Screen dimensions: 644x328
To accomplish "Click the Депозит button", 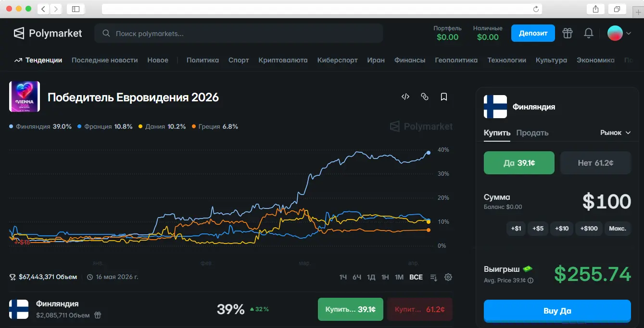I will [x=533, y=33].
